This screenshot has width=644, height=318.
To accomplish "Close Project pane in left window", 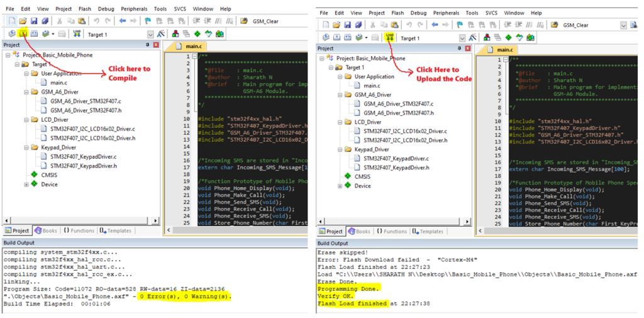I will (x=156, y=45).
